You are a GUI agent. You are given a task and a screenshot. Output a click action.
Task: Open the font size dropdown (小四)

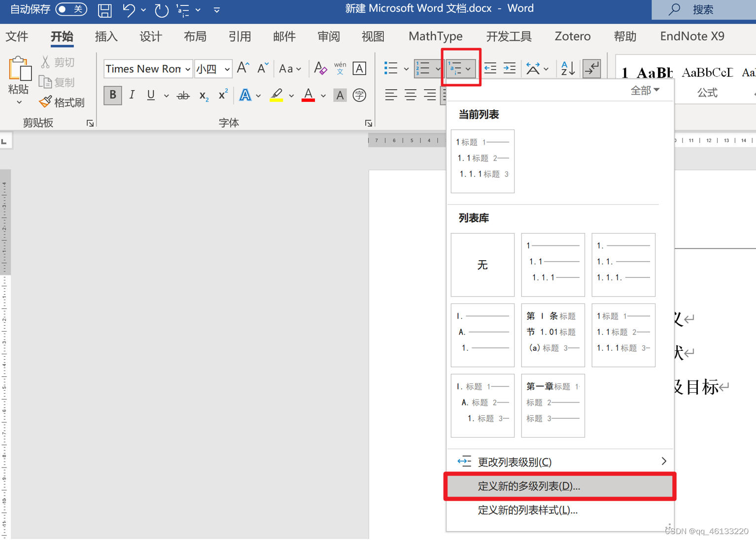click(227, 69)
